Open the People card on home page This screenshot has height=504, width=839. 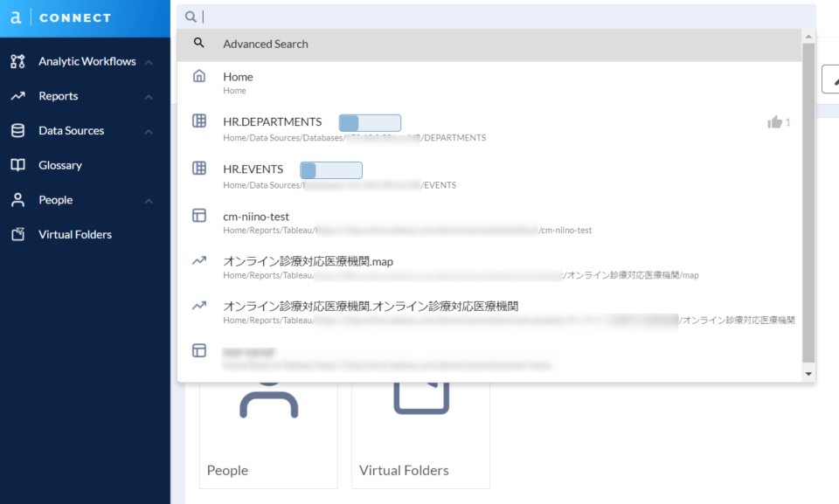(268, 434)
